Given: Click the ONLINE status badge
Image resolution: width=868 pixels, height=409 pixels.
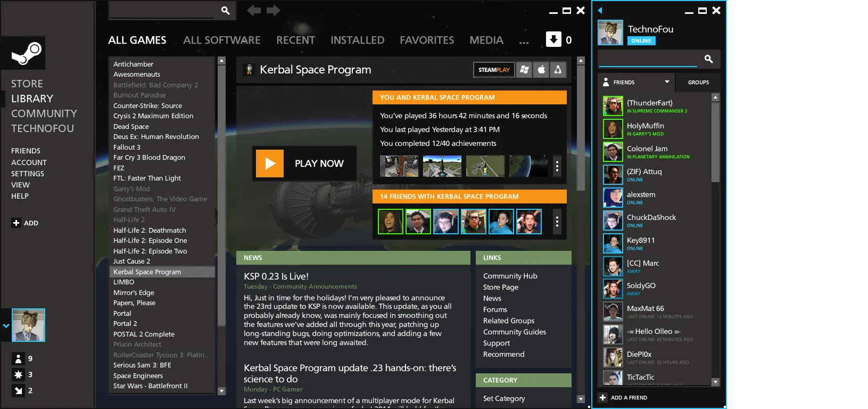Looking at the screenshot, I should pos(641,41).
